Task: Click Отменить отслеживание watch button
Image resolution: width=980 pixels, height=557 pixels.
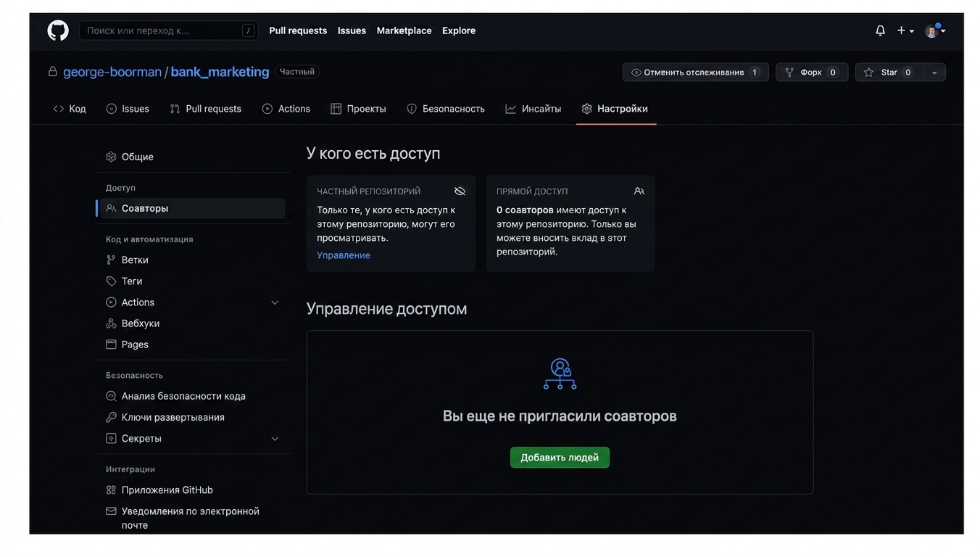Action: 695,73
